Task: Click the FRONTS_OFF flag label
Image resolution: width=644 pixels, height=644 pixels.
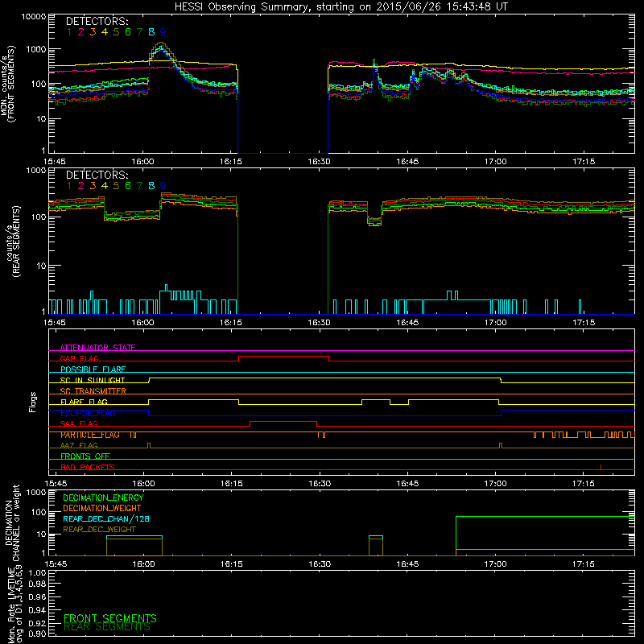Action: (85, 456)
